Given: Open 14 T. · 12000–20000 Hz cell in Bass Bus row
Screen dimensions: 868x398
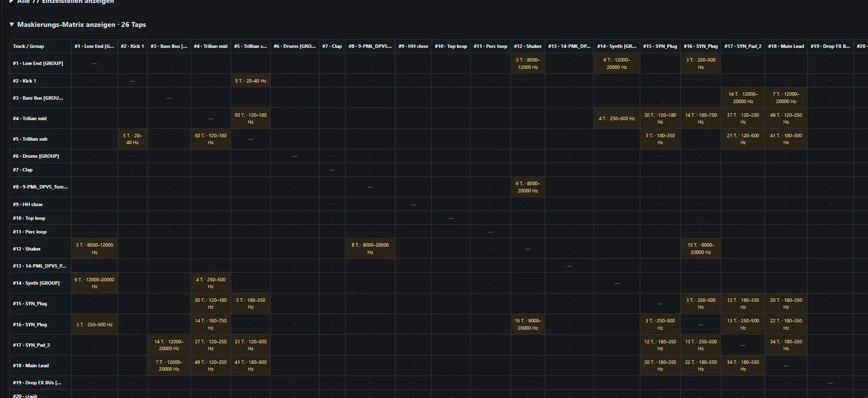Looking at the screenshot, I should (743, 98).
